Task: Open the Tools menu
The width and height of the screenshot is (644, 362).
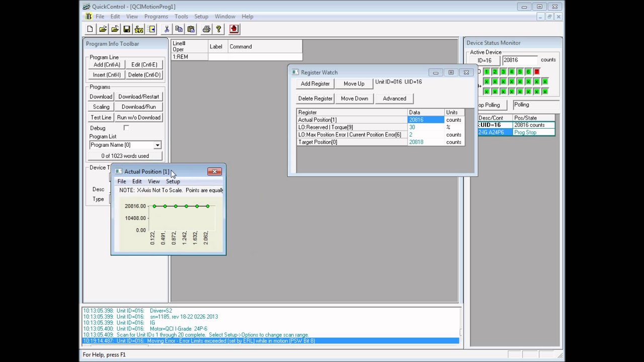Action: click(x=181, y=17)
